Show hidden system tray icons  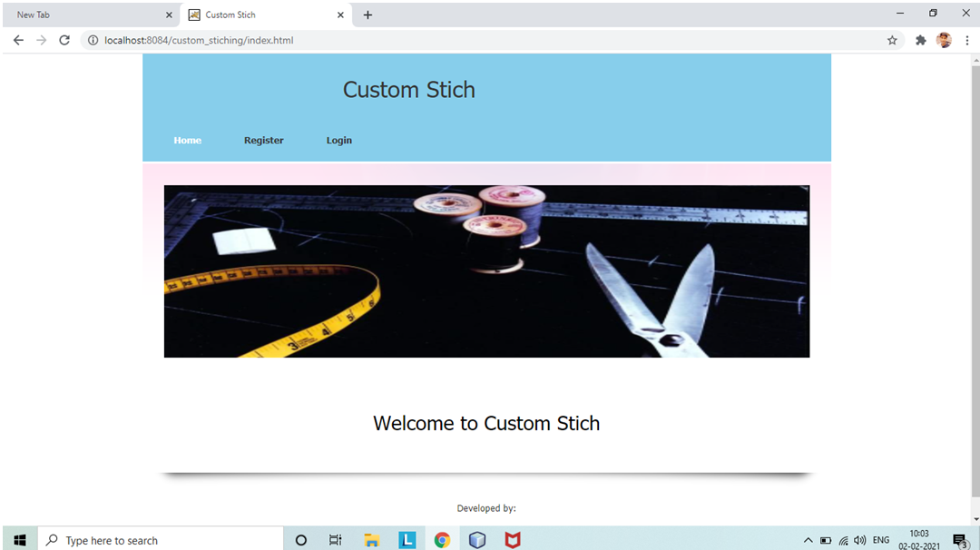coord(808,540)
